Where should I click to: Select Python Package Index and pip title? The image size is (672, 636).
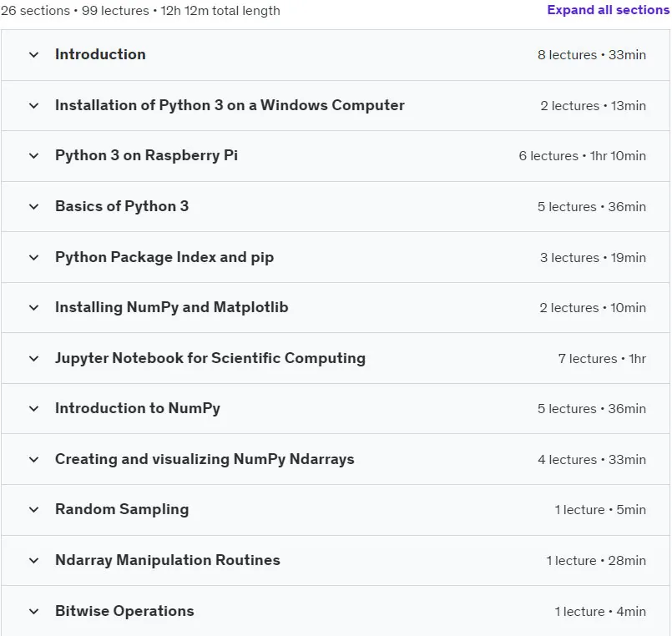tap(164, 258)
